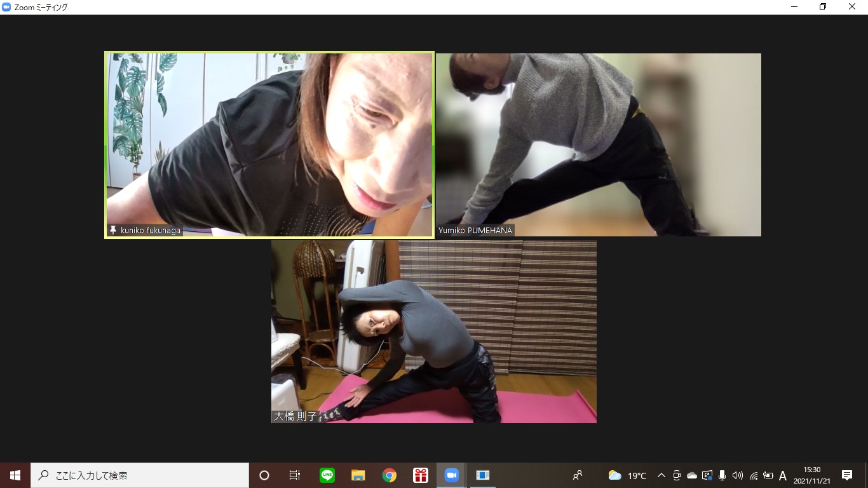Open Task View from taskbar
868x488 pixels.
[295, 475]
